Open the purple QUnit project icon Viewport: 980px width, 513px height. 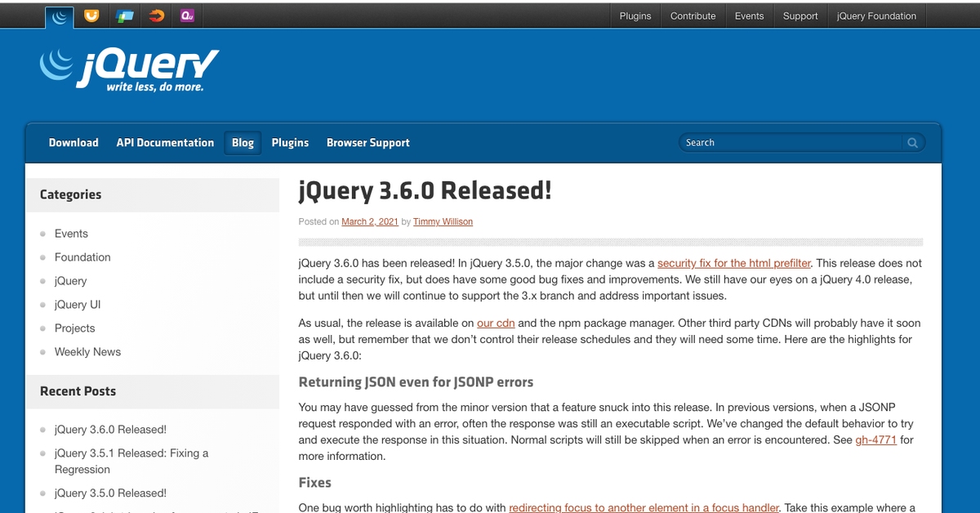tap(187, 16)
